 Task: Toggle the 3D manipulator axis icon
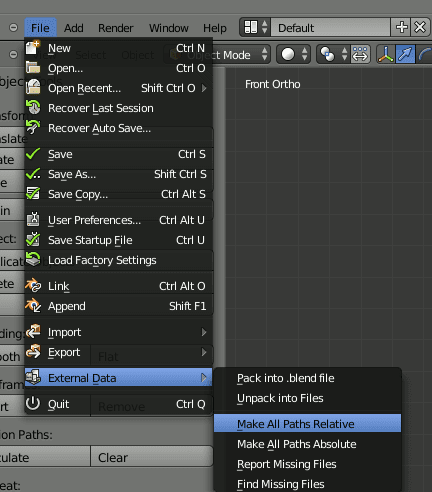pyautogui.click(x=386, y=54)
